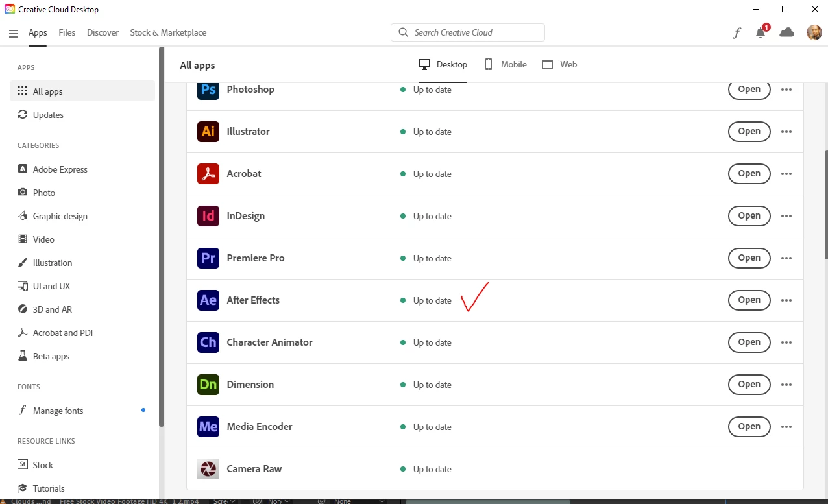Viewport: 828px width, 504px height.
Task: Expand more options for Media Encoder
Action: (786, 427)
